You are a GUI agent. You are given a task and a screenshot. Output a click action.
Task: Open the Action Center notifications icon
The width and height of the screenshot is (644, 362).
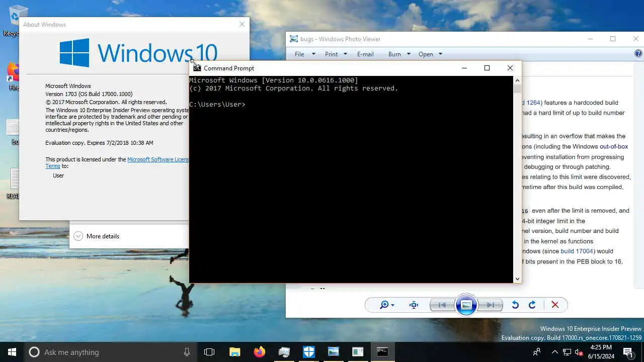pyautogui.click(x=629, y=352)
